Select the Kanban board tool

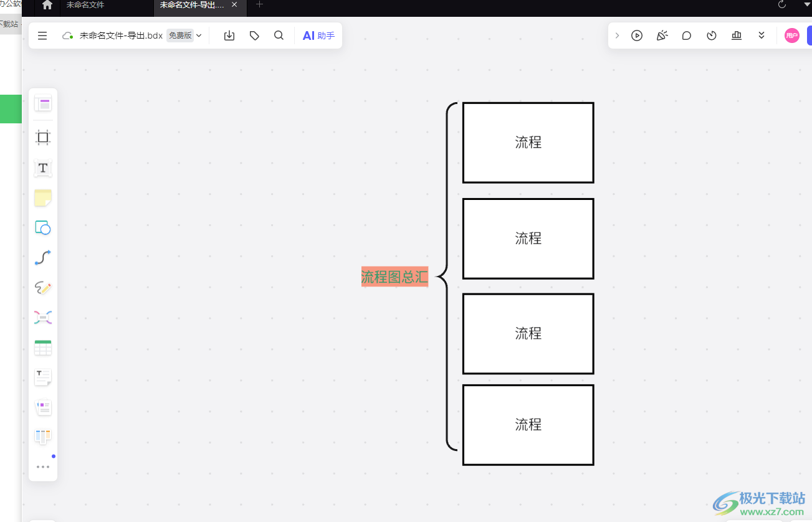click(43, 437)
